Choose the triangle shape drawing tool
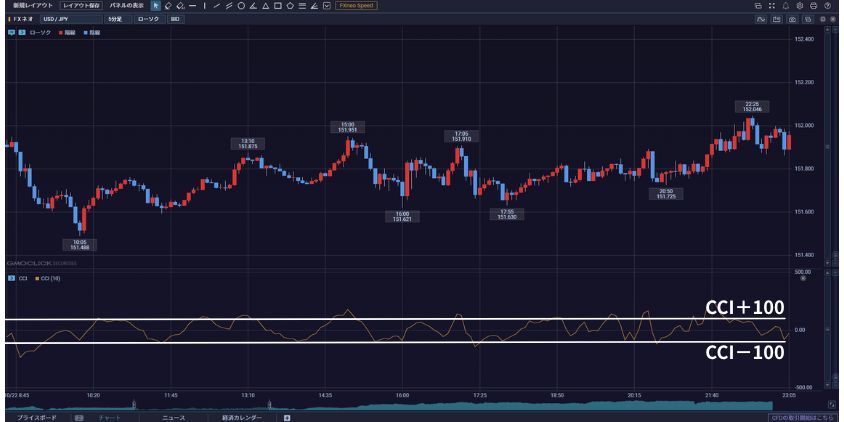The height and width of the screenshot is (422, 844). click(x=265, y=6)
